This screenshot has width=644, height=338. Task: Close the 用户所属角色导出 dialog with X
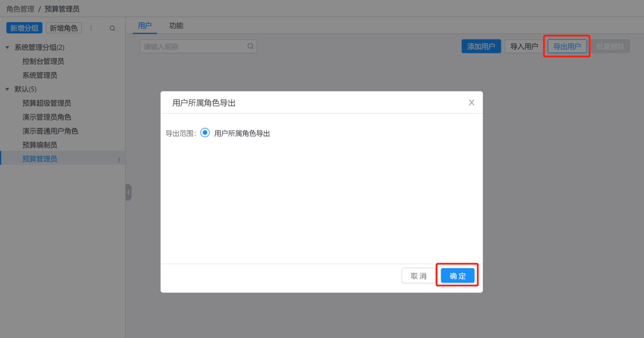(x=471, y=103)
